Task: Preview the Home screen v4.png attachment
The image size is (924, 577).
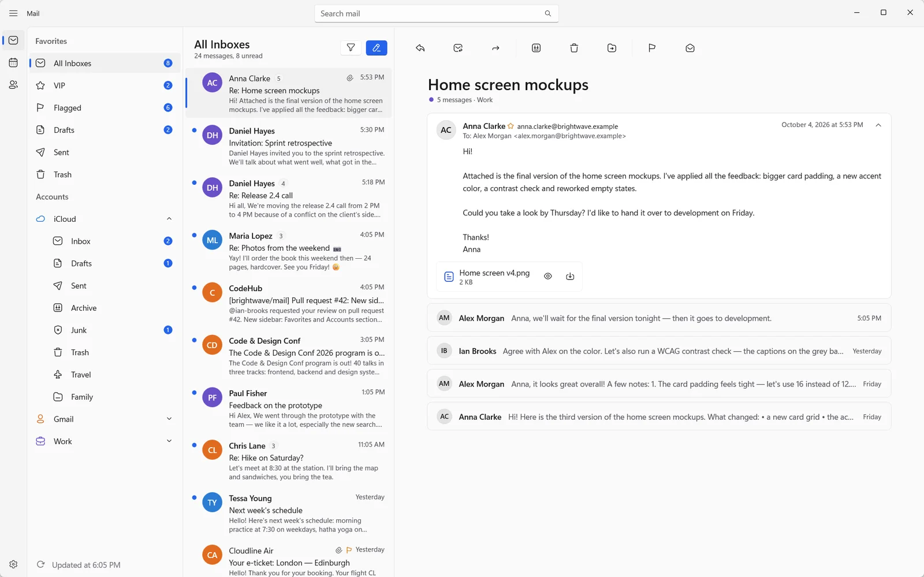Action: point(548,277)
